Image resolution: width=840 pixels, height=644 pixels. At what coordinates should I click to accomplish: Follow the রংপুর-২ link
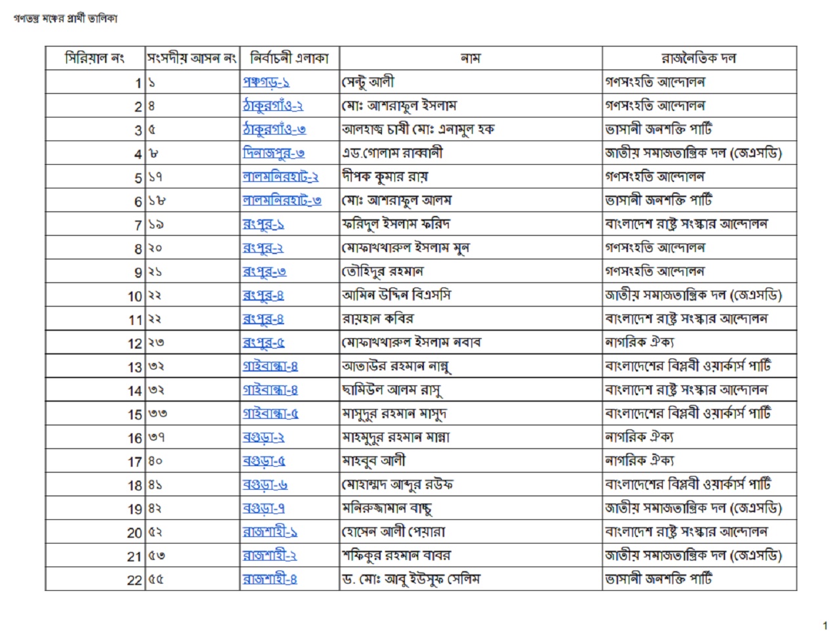click(x=263, y=248)
